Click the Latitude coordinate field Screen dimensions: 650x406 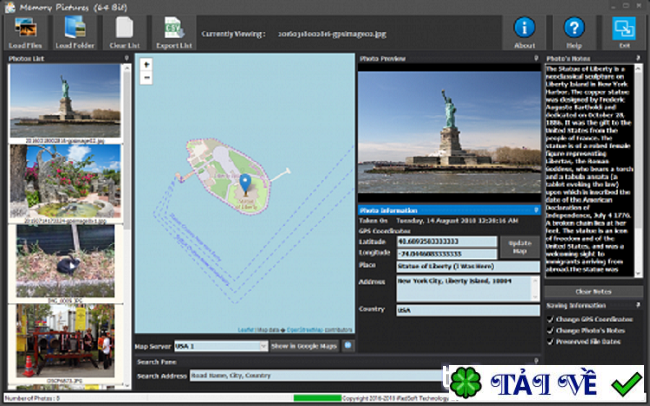tap(445, 241)
